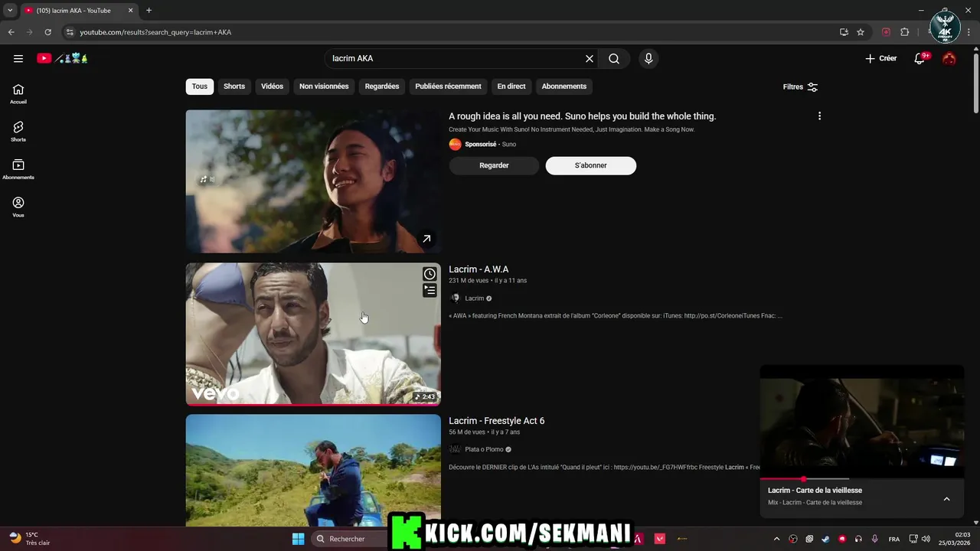Clear the search query with the X
The width and height of the screenshot is (980, 551).
coord(590,58)
